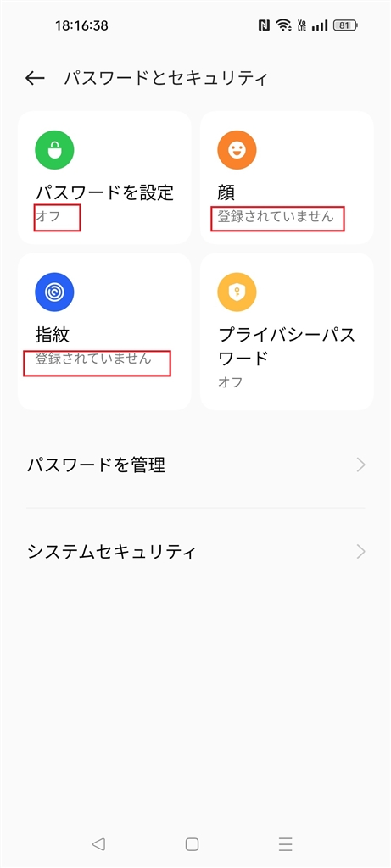Screen dimensions: 391x868
Task: Tap the battery indicator icon
Action: (x=345, y=25)
